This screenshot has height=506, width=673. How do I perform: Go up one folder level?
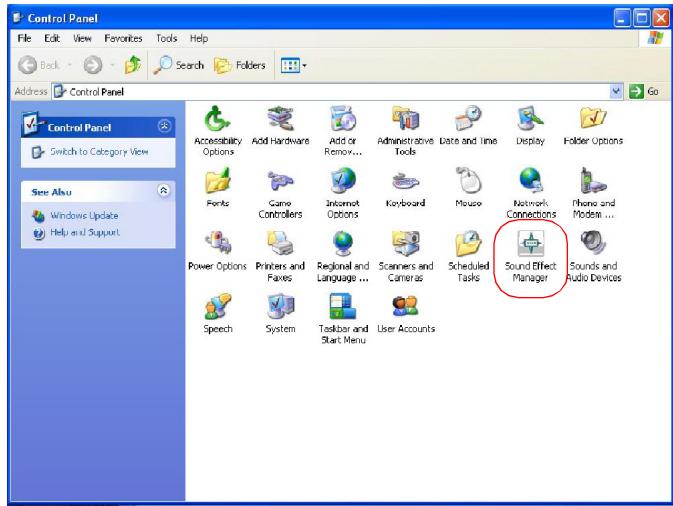tap(133, 65)
